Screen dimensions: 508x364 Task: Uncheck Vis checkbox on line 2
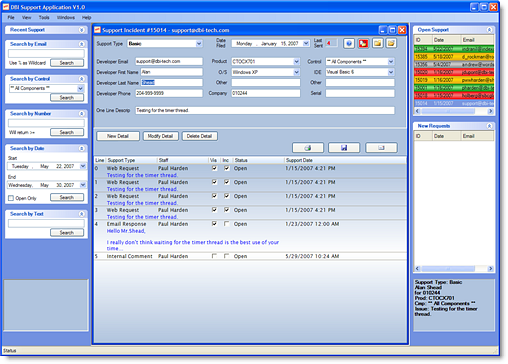(214, 196)
